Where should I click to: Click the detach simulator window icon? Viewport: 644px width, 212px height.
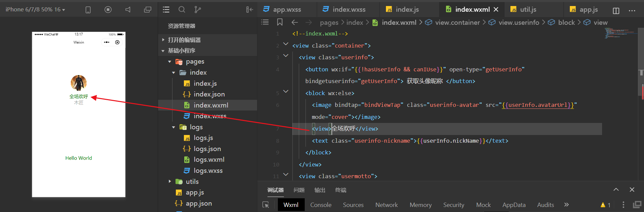point(148,10)
